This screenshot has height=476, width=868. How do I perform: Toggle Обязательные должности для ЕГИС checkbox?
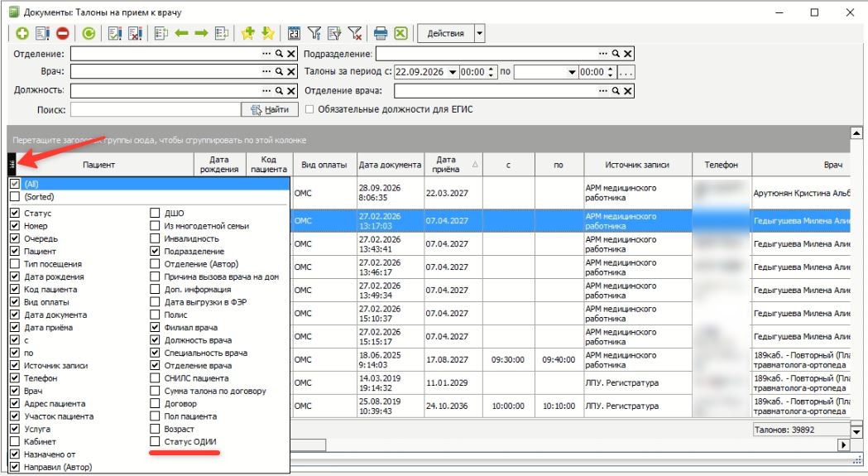309,109
